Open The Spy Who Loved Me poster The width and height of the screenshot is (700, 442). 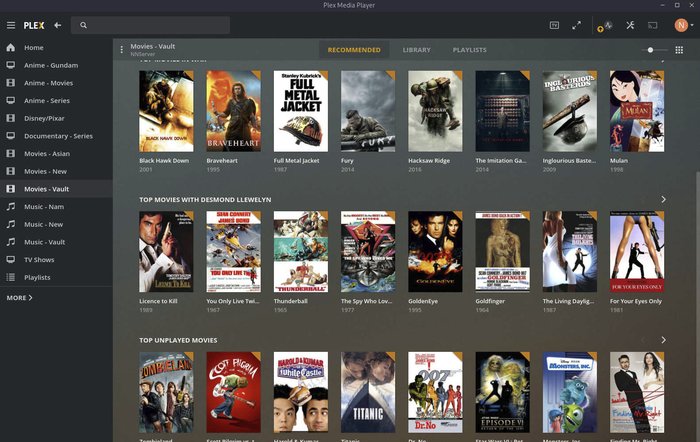pyautogui.click(x=368, y=252)
